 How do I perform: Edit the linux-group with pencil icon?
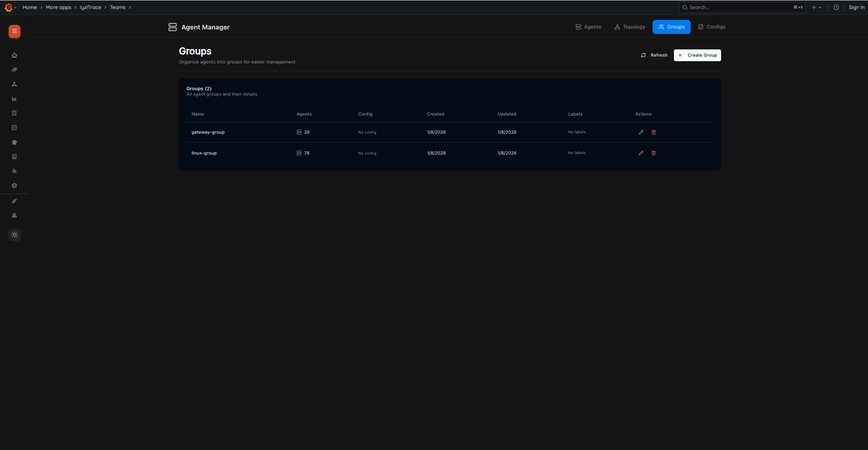point(641,153)
